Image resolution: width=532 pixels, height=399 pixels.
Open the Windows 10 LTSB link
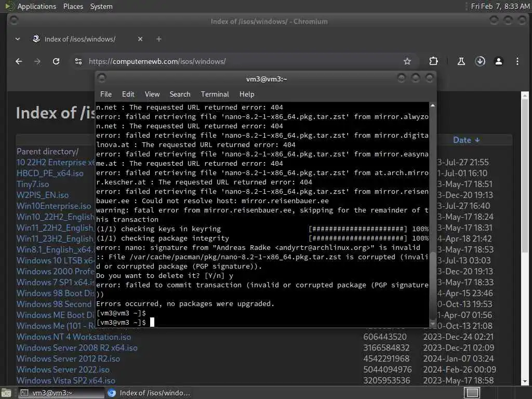tap(56, 261)
